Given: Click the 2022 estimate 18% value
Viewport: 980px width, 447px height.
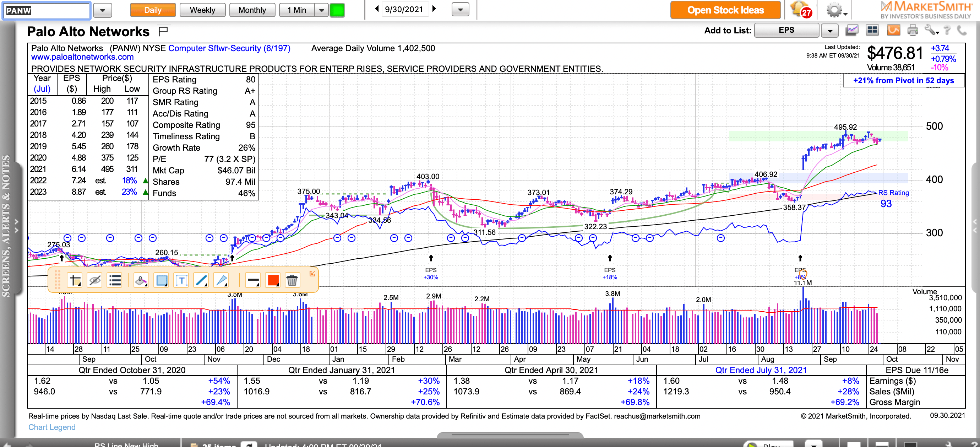Looking at the screenshot, I should pos(129,181).
